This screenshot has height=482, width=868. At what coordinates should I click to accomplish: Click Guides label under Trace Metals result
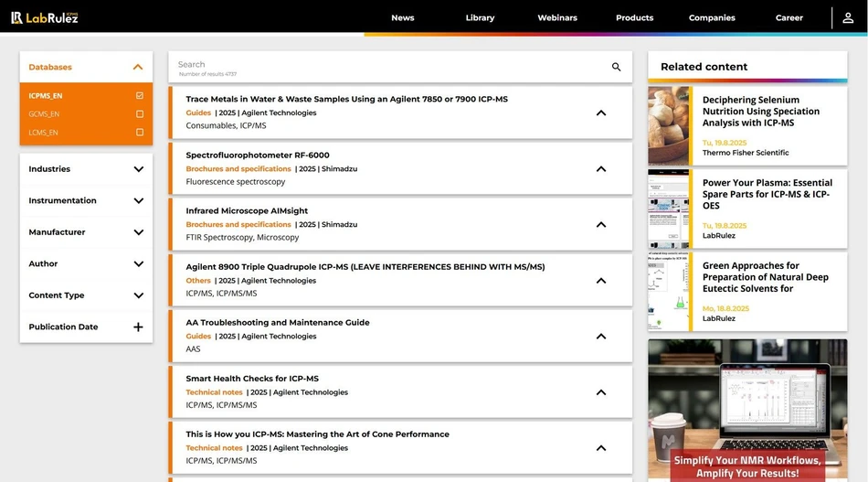coord(198,113)
